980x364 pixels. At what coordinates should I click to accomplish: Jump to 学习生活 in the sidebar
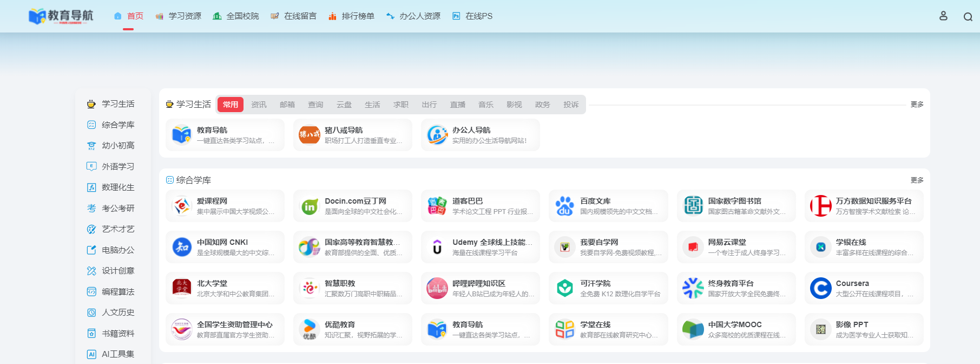[x=111, y=104]
